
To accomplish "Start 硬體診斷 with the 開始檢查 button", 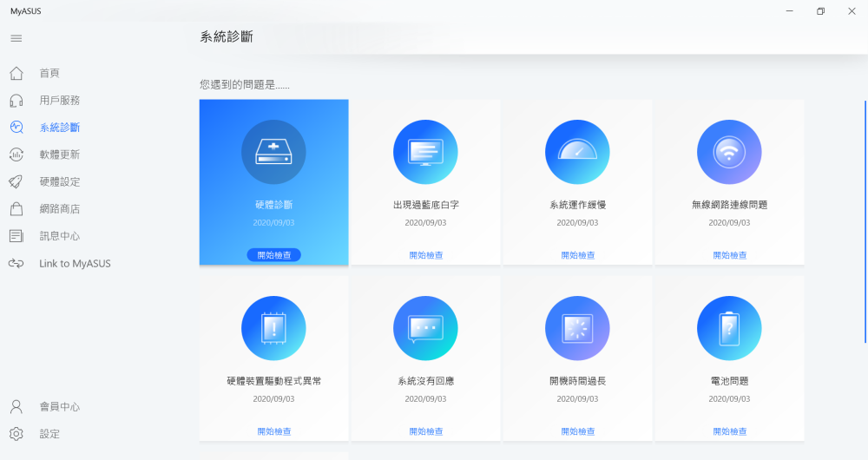I will (x=274, y=255).
